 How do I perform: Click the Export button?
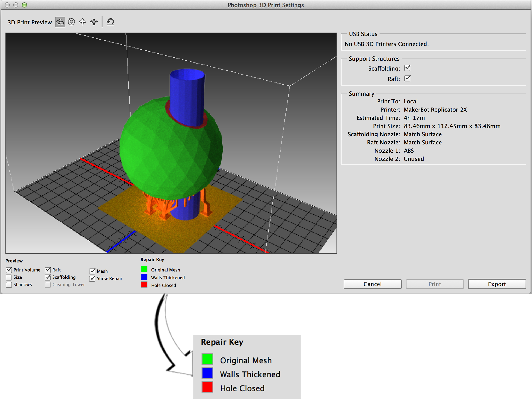[x=497, y=284]
